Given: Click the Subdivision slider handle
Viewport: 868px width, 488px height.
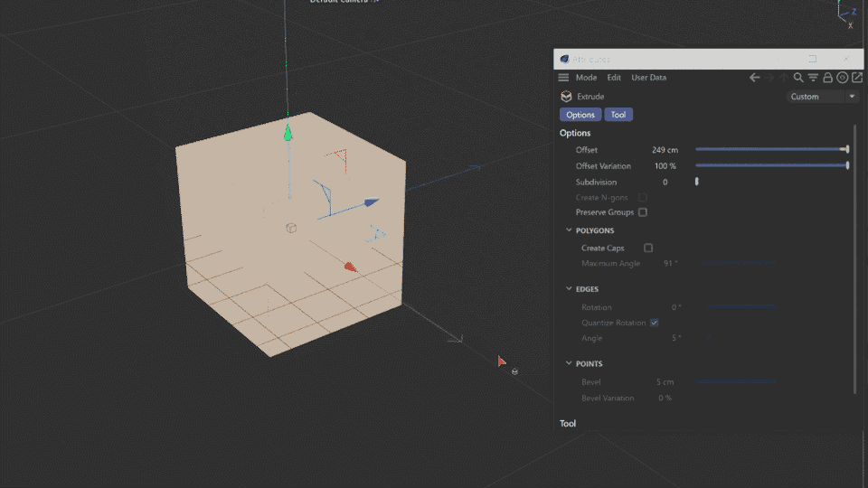Looking at the screenshot, I should tap(697, 182).
